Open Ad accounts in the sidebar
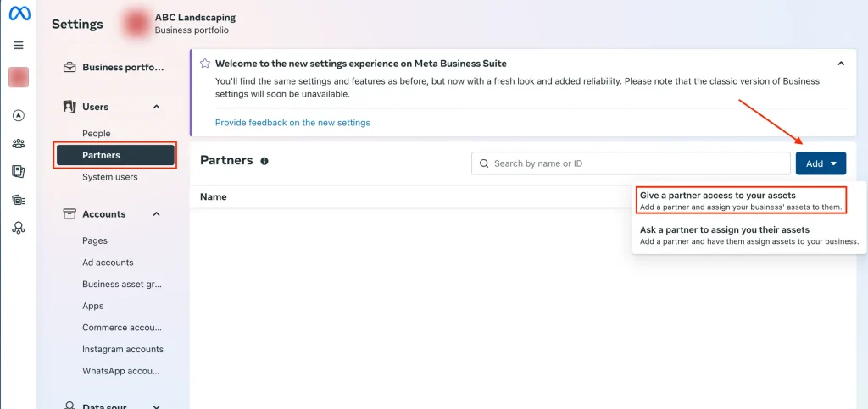This screenshot has height=409, width=868. tap(108, 263)
